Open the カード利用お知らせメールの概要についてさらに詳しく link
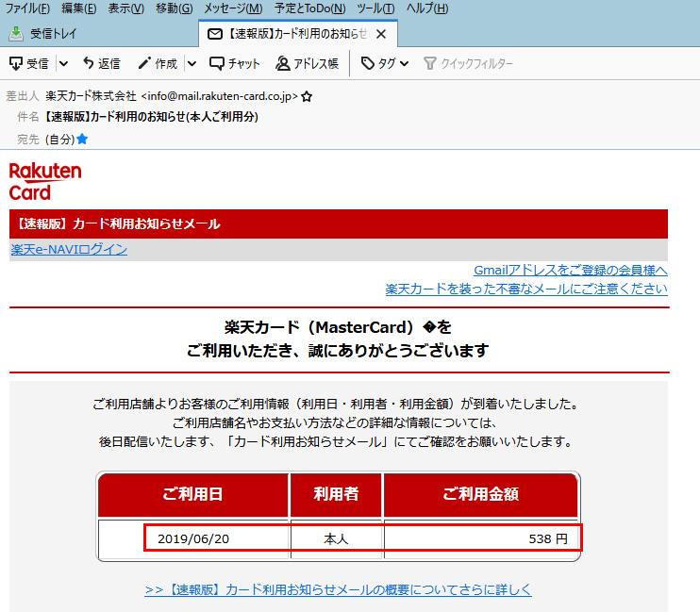Screen dimensions: 700x612 (x=338, y=589)
